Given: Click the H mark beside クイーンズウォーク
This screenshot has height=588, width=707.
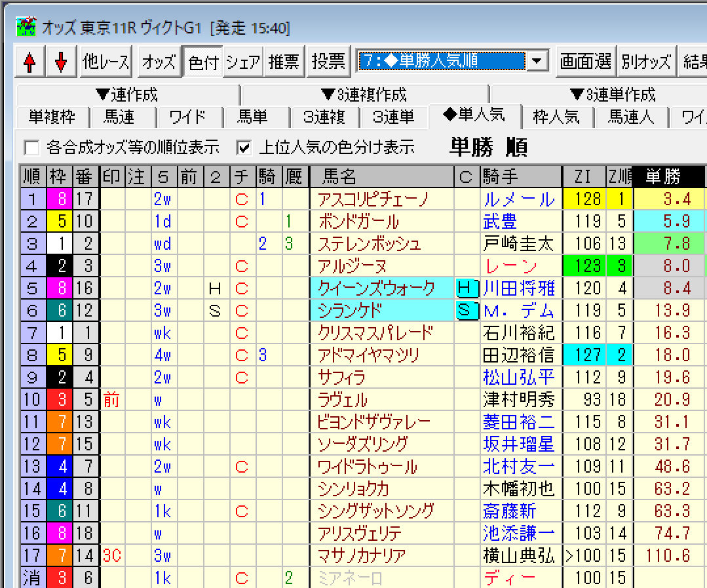Looking at the screenshot, I should [465, 288].
